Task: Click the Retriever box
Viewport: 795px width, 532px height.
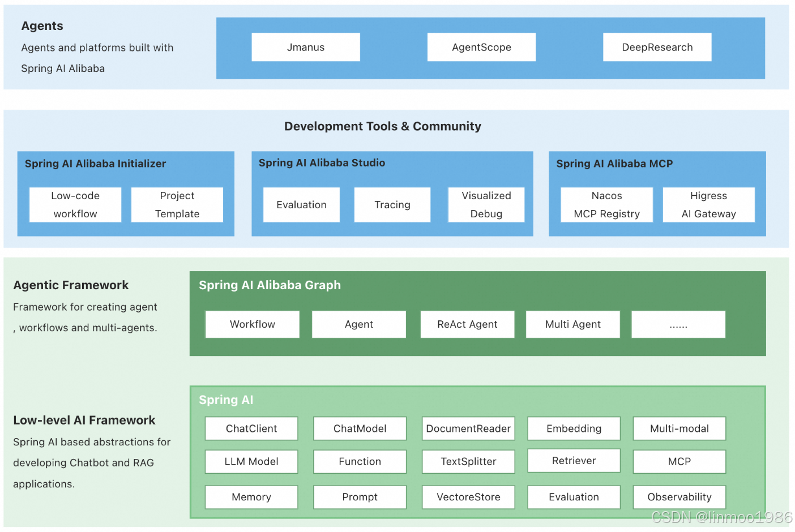Action: [574, 461]
